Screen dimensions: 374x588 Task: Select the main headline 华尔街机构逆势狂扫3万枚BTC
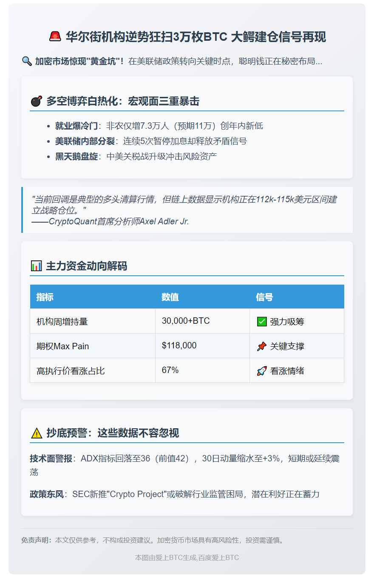pos(147,37)
